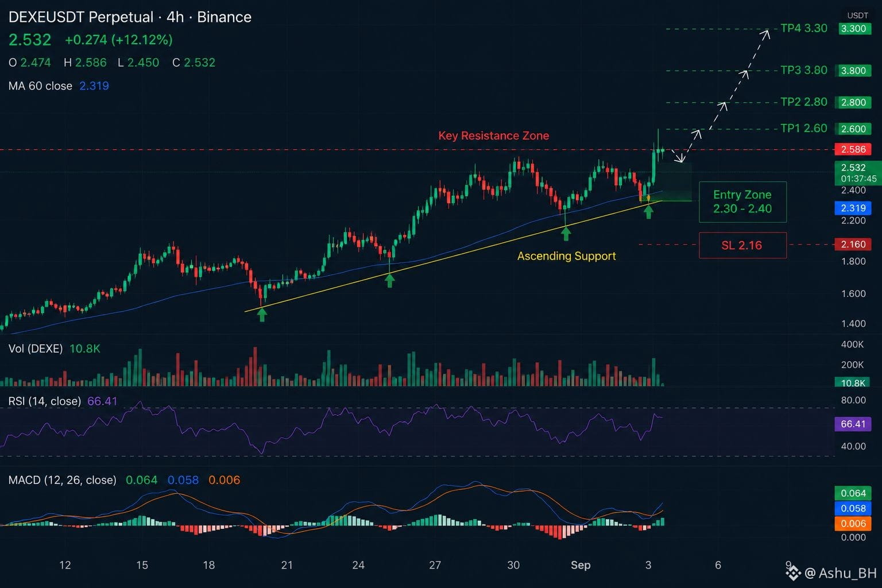
Task: Click the date label 24 on the time axis
Action: click(358, 565)
